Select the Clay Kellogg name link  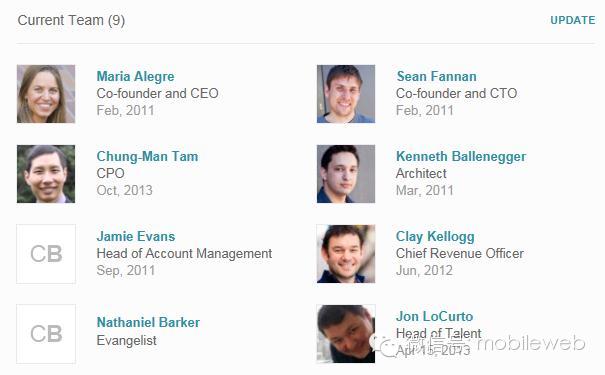coord(435,236)
